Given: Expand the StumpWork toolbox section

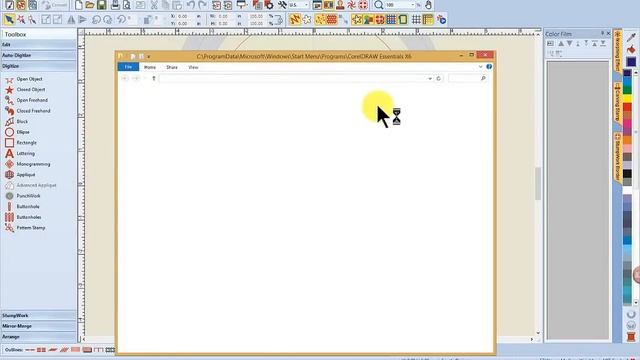Looking at the screenshot, I should (38, 316).
